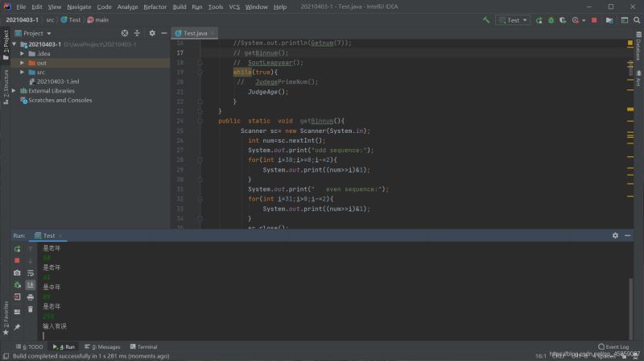This screenshot has width=644, height=361.
Task: Toggle soft-wrap in the Run console
Action: (31, 273)
